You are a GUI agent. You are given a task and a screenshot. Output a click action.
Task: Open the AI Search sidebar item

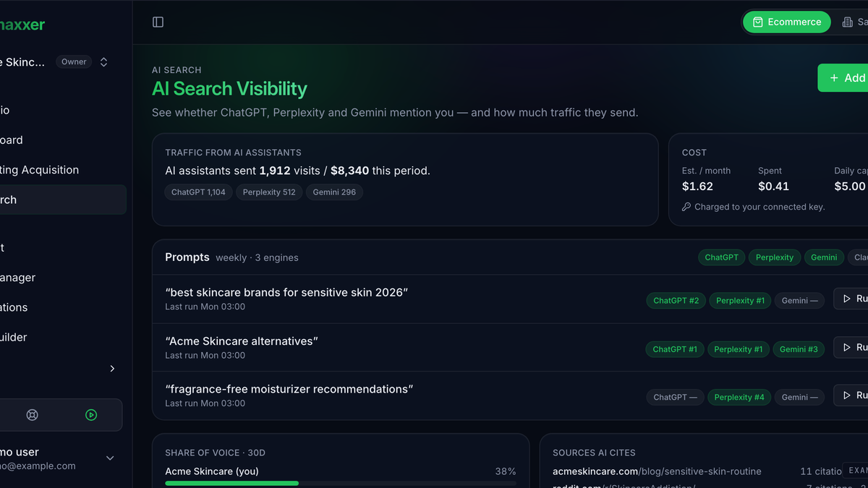61,200
